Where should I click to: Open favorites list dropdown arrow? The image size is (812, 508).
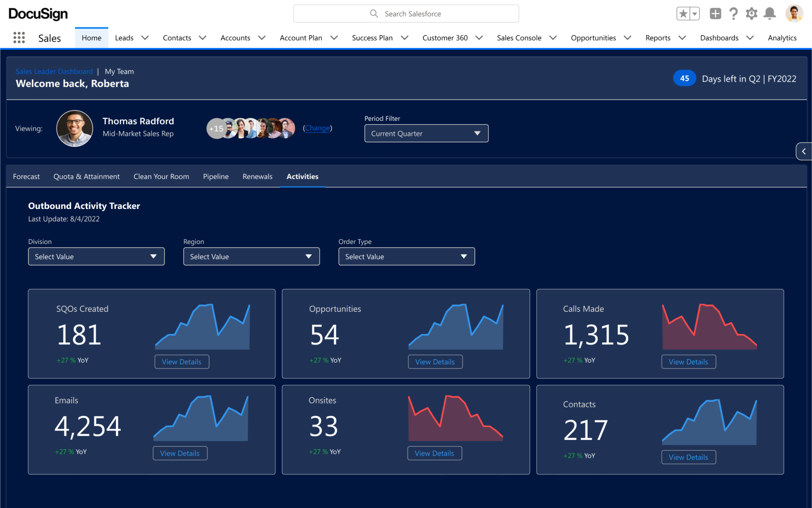pyautogui.click(x=694, y=14)
